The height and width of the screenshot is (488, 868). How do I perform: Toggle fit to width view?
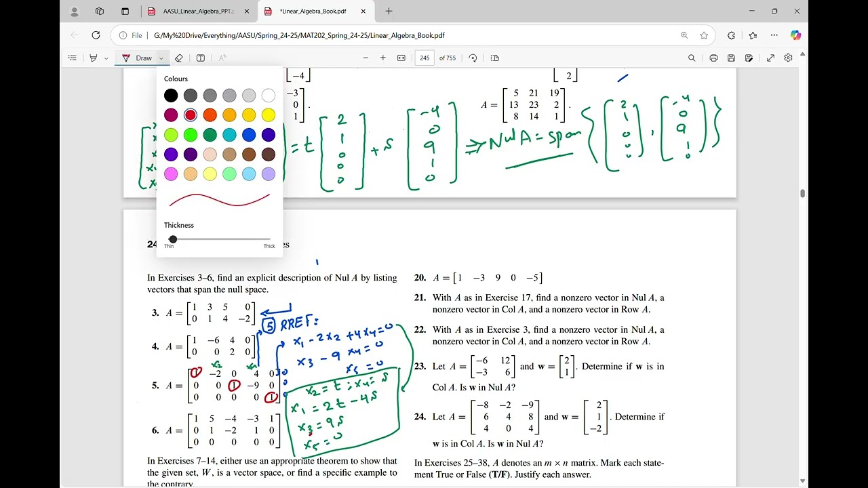coord(401,58)
